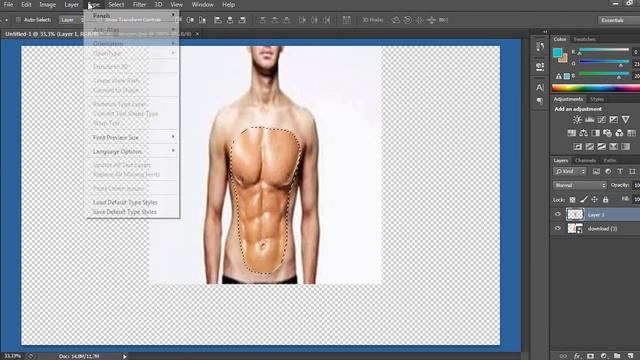Add a Photo Filter adjustment

[607, 133]
